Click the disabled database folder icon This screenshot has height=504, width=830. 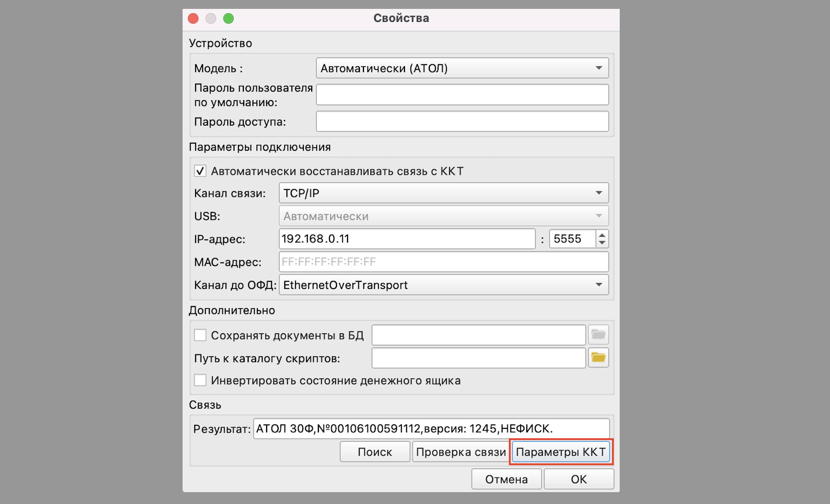pyautogui.click(x=598, y=335)
